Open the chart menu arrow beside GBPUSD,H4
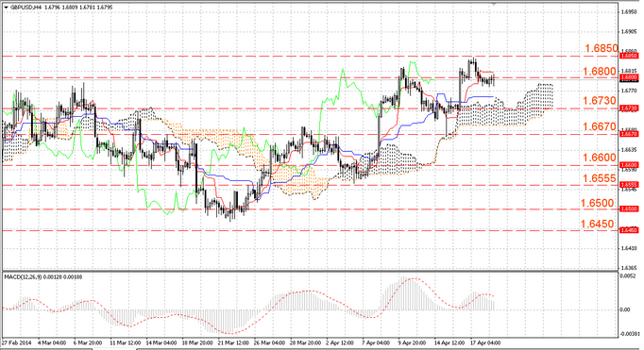The image size is (644, 350). tap(6, 8)
